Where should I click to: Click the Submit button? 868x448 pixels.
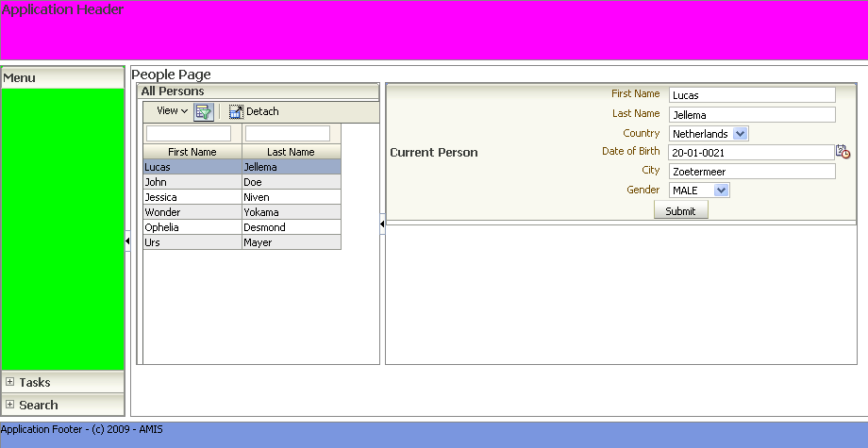(x=680, y=210)
